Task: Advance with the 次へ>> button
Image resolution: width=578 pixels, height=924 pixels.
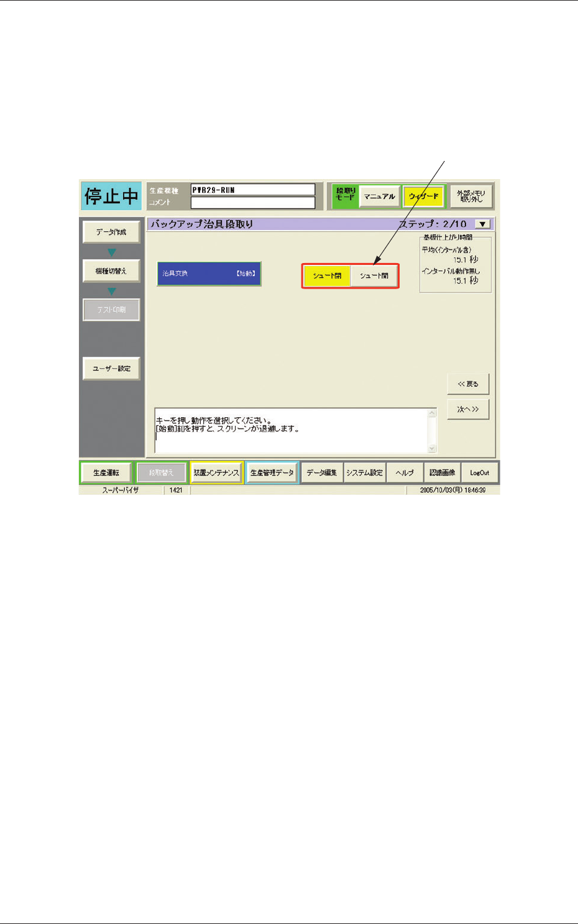Action: (x=468, y=409)
